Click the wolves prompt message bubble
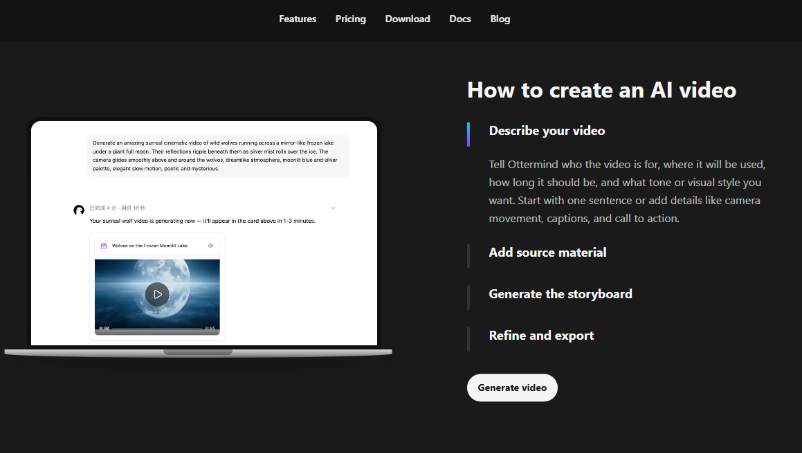 pos(218,155)
